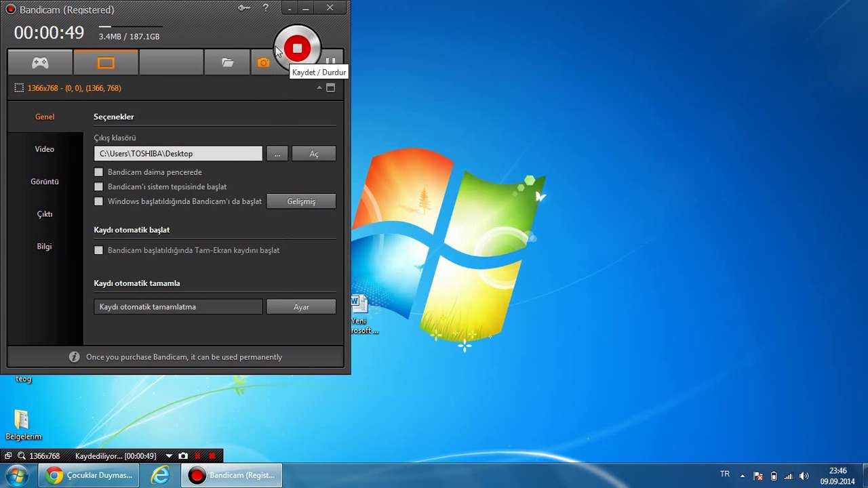Switch to Chrome Çocuklar Duymas... taskbar item
The height and width of the screenshot is (488, 868).
89,475
